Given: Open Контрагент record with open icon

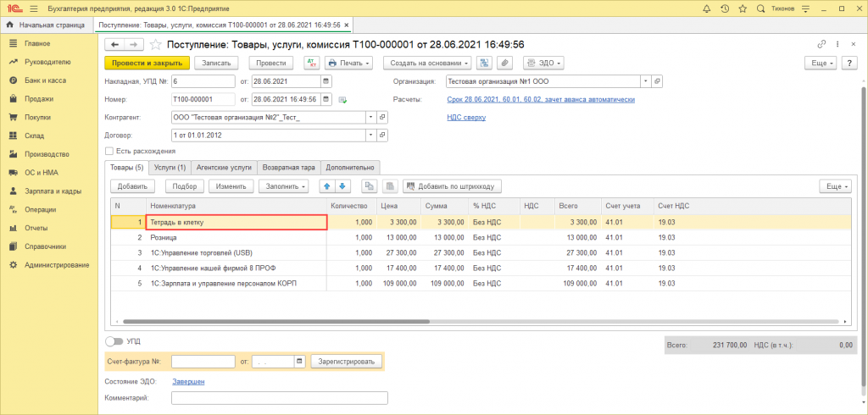Looking at the screenshot, I should 382,118.
